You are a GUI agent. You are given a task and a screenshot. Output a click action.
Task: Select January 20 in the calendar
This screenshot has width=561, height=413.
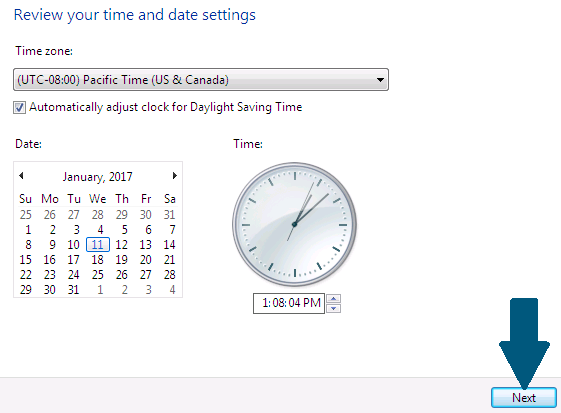(146, 259)
